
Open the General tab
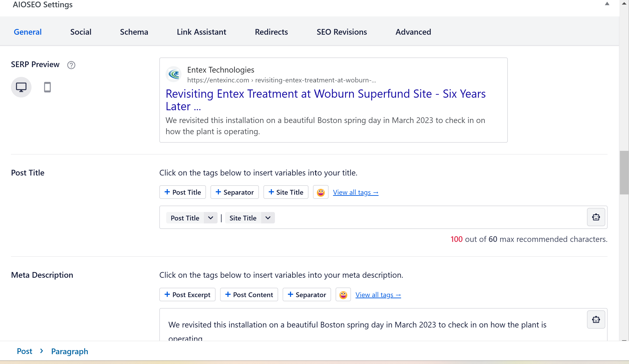28,32
